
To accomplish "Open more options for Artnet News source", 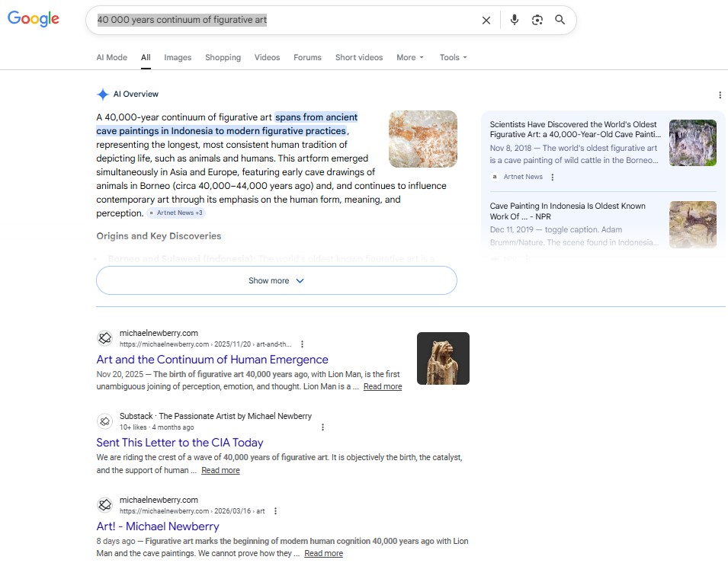I will click(x=553, y=177).
